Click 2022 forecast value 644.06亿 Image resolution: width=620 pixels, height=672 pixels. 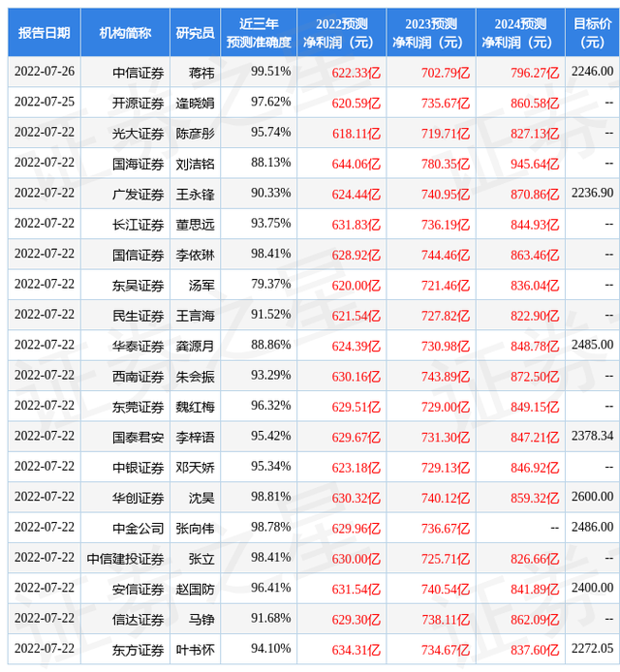point(356,164)
